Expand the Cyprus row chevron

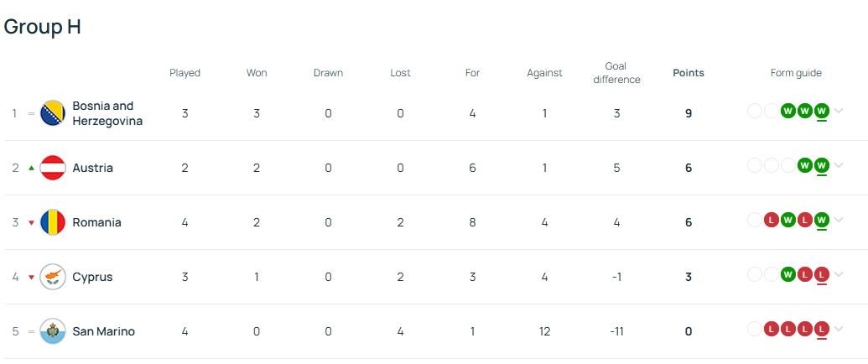[839, 274]
